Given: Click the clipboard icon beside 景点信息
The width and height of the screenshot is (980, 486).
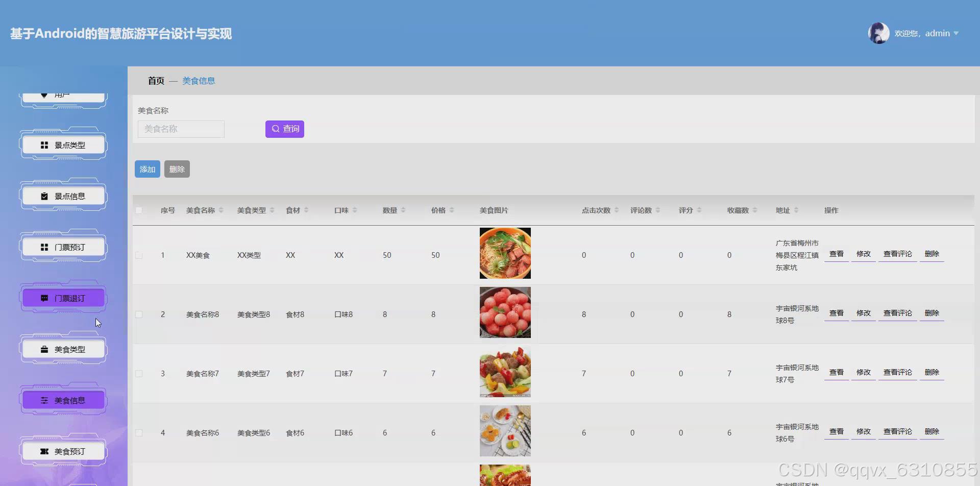Looking at the screenshot, I should pos(44,197).
